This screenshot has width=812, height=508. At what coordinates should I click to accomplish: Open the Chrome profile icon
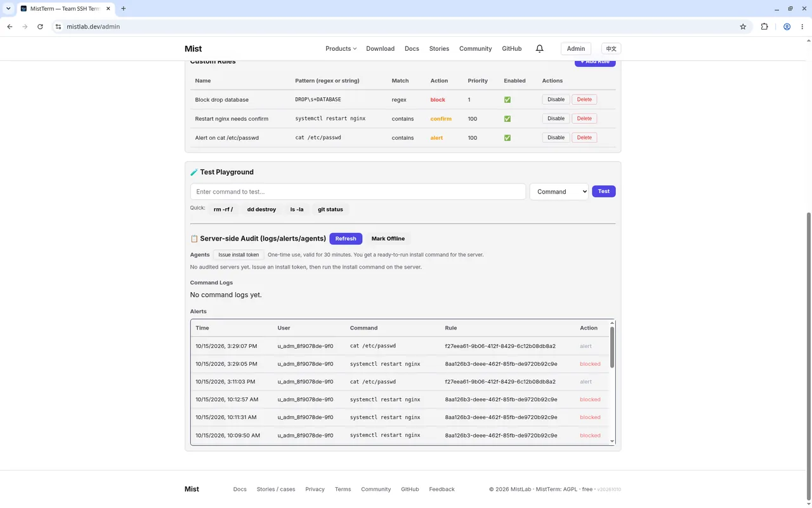(x=787, y=27)
